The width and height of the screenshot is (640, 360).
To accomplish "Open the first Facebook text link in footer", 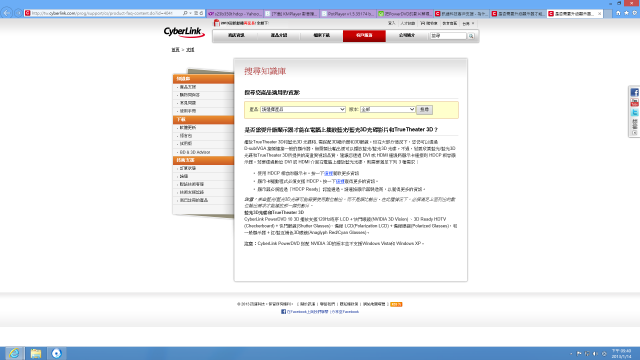I will [x=307, y=312].
